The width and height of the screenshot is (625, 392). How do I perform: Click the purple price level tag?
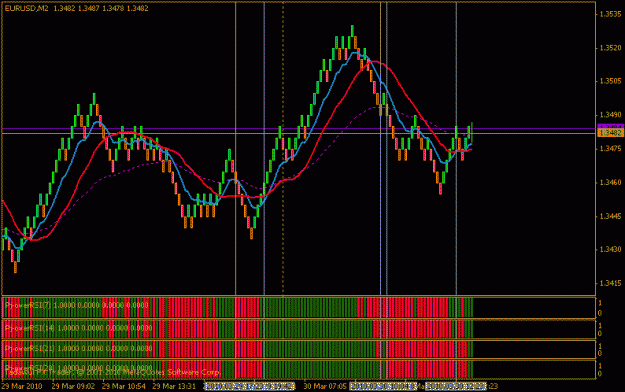[610, 126]
